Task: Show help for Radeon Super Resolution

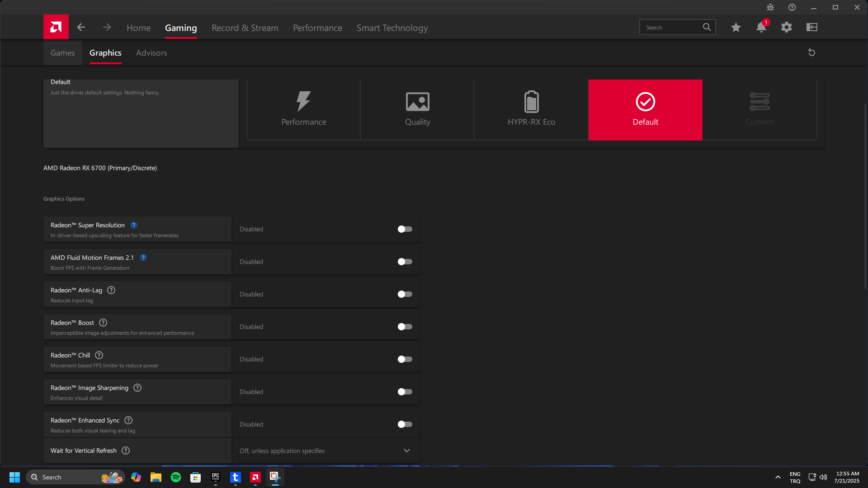Action: (x=134, y=225)
